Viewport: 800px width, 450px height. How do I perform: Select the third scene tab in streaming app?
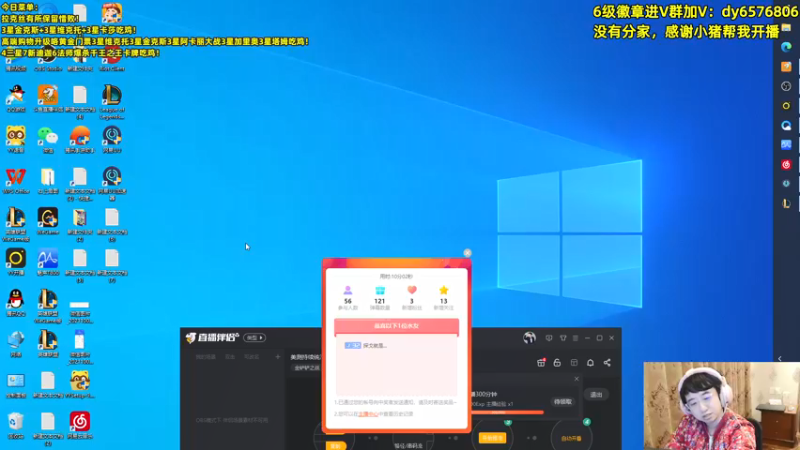pyautogui.click(x=252, y=357)
